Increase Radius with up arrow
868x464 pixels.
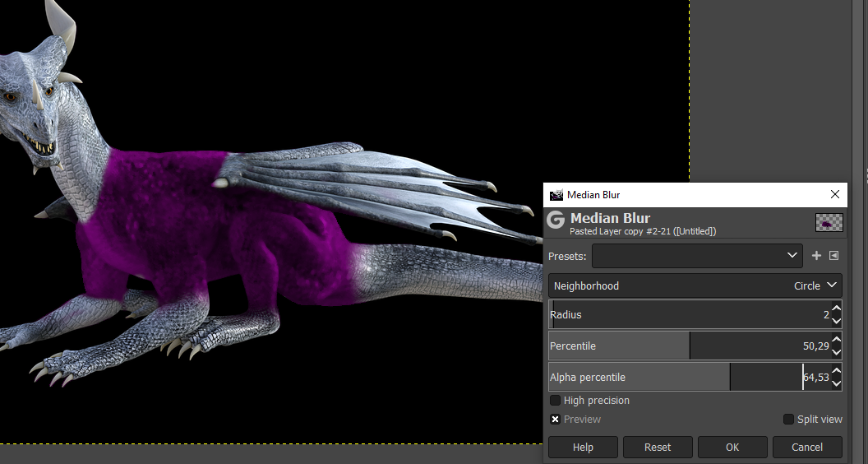(x=836, y=309)
